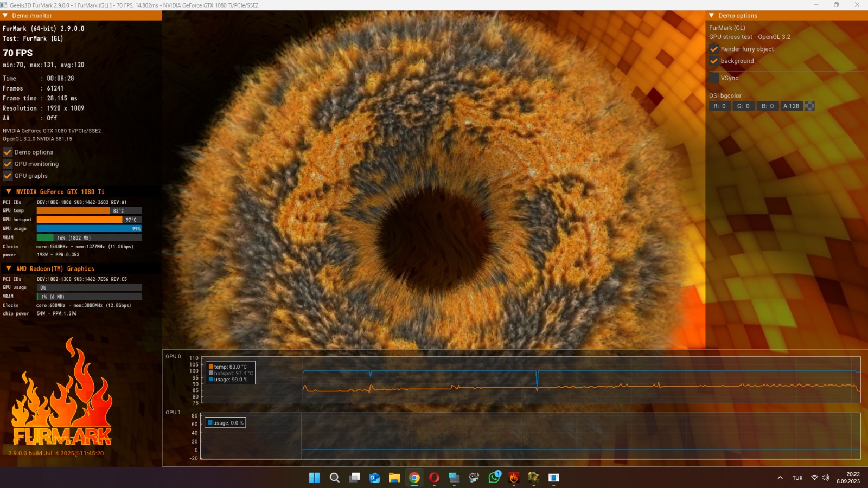
Task: Click the GPU 1 usage legend box
Action: click(225, 422)
